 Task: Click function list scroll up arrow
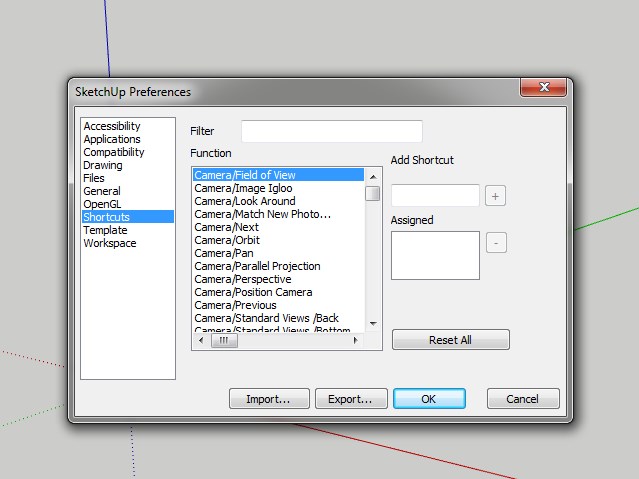tap(373, 177)
